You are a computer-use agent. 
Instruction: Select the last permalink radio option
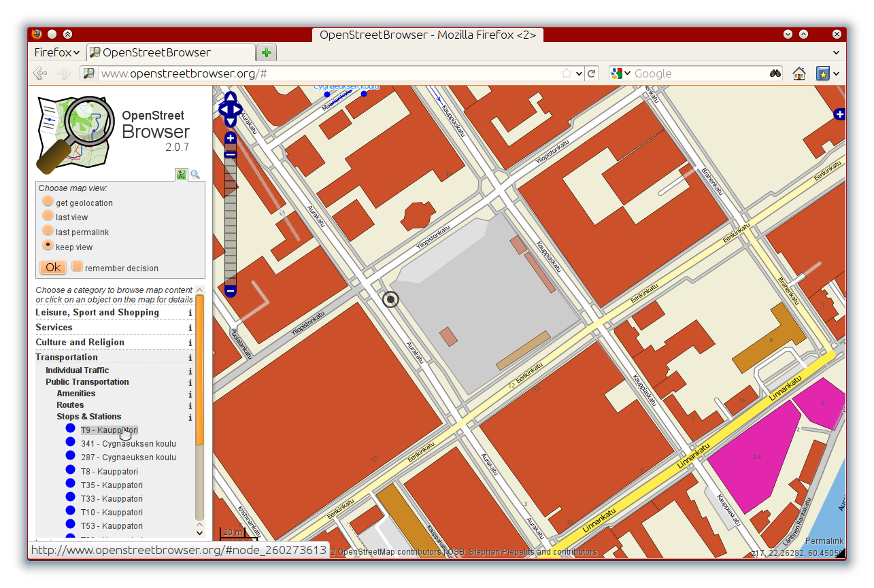tap(48, 230)
